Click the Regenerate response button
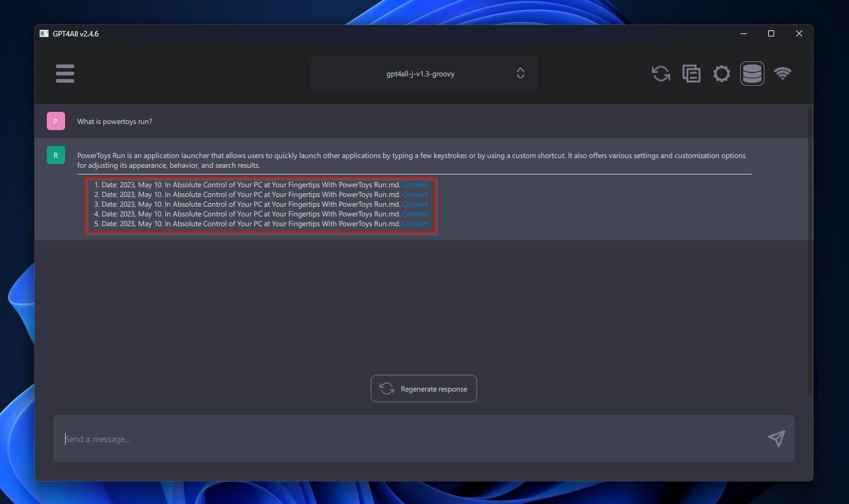Image resolution: width=849 pixels, height=504 pixels. coord(423,388)
